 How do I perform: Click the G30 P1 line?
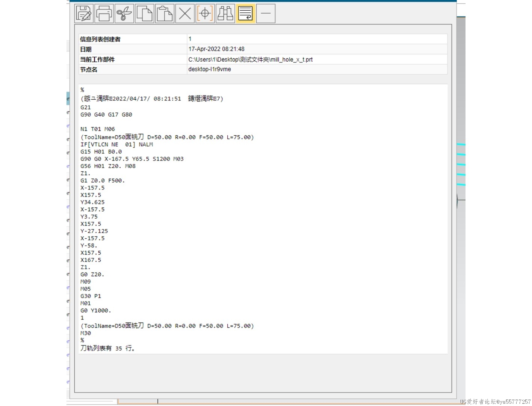pyautogui.click(x=91, y=296)
